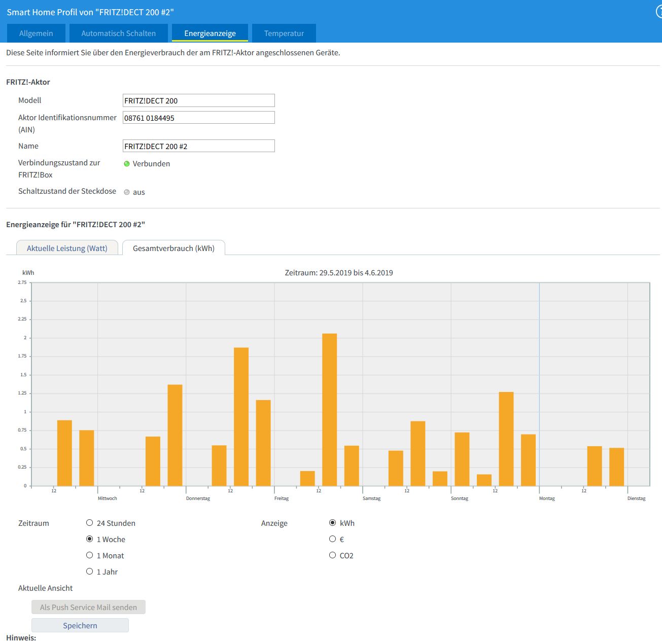The height and width of the screenshot is (644, 662).
Task: Switch display unit to Euro
Action: click(x=333, y=539)
